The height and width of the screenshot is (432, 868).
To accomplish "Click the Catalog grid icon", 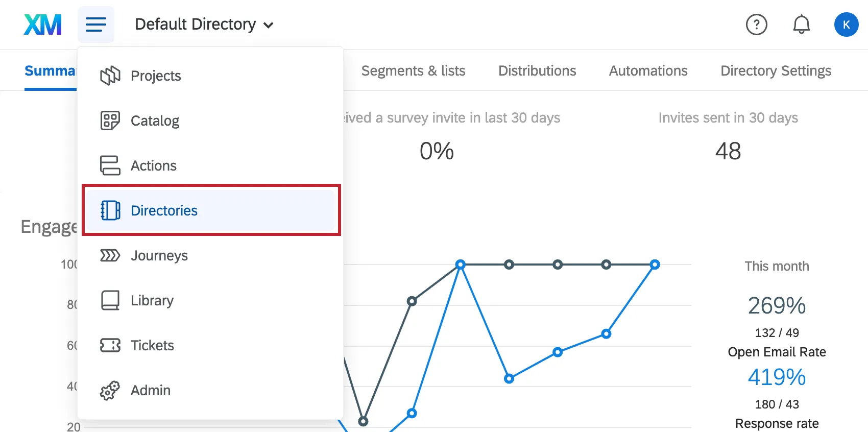I will [110, 121].
